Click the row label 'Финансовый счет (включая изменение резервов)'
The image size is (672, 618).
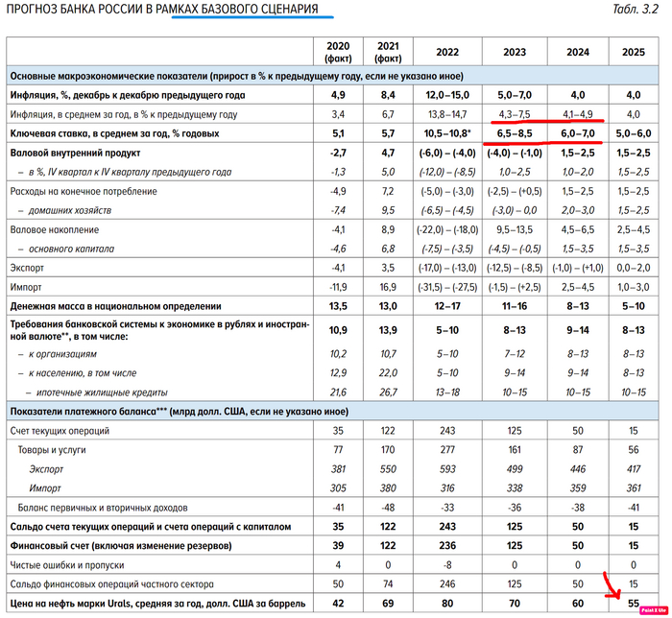tap(121, 546)
